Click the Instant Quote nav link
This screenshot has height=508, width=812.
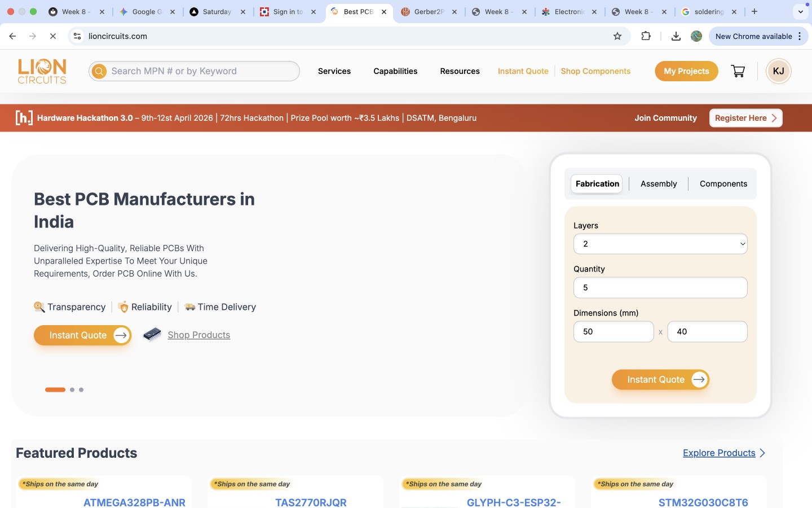pyautogui.click(x=523, y=71)
